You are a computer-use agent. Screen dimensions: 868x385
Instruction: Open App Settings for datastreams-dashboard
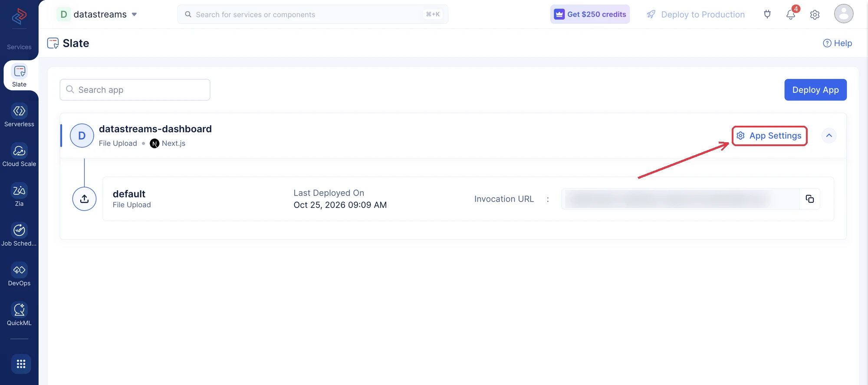point(769,136)
